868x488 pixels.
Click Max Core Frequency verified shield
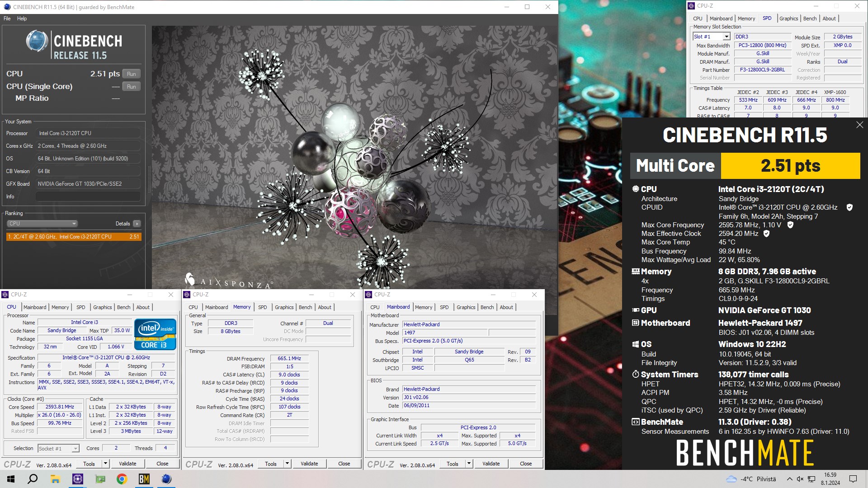(790, 225)
